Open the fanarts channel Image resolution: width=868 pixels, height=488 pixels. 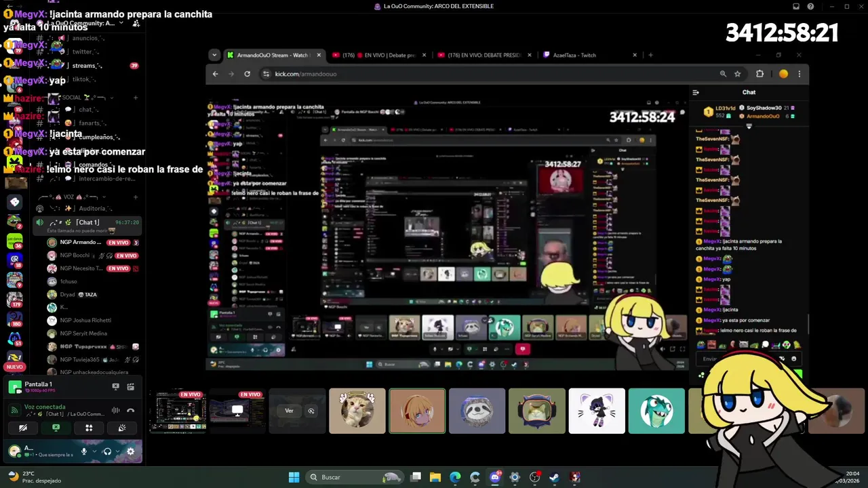point(88,123)
